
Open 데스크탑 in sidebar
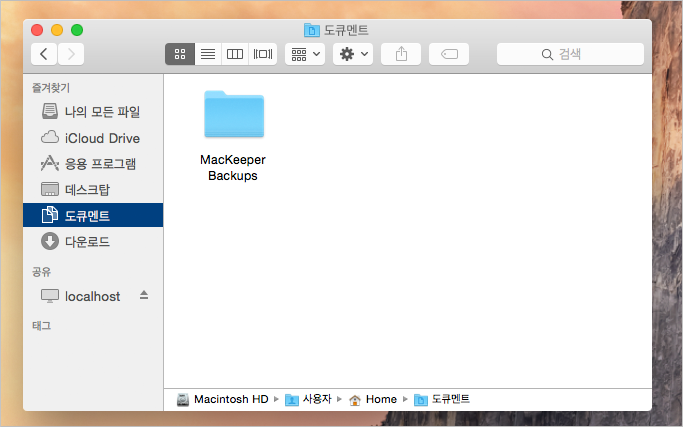click(x=93, y=190)
